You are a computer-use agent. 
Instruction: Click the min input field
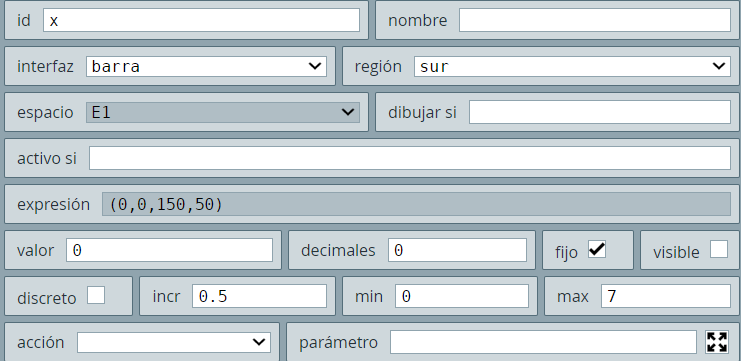pyautogui.click(x=462, y=296)
